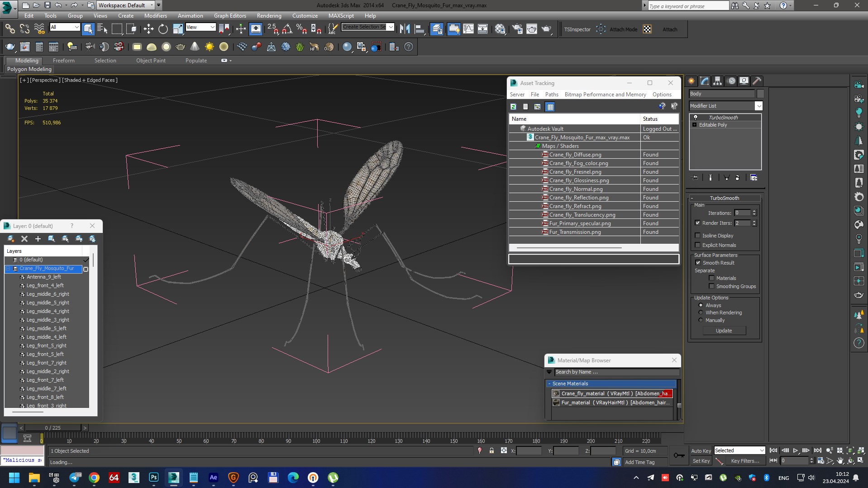Select the When Rendering update option
This screenshot has height=488, width=868.
tap(701, 313)
